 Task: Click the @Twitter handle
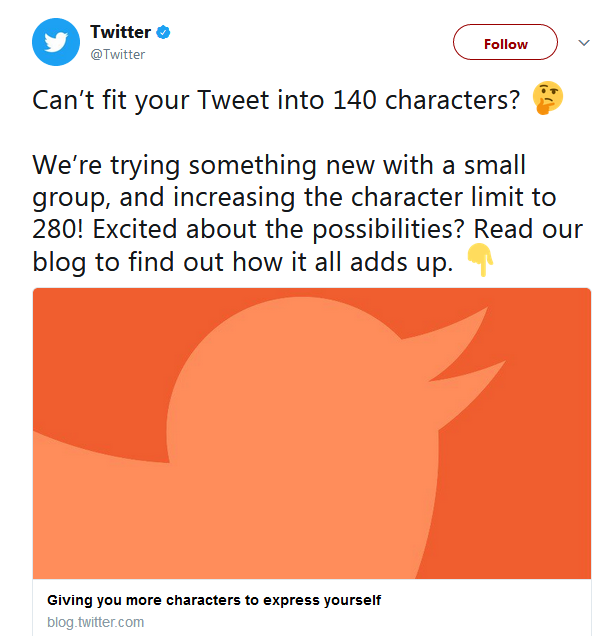118,54
